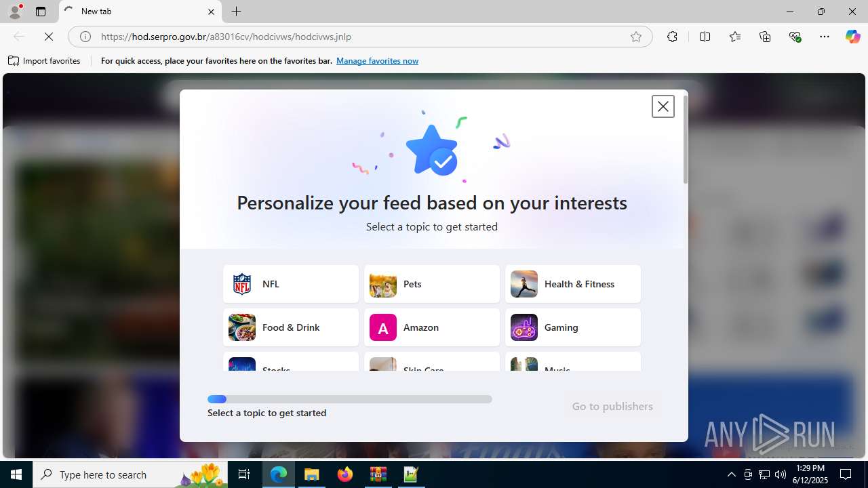Open a new tab with plus button

point(236,12)
